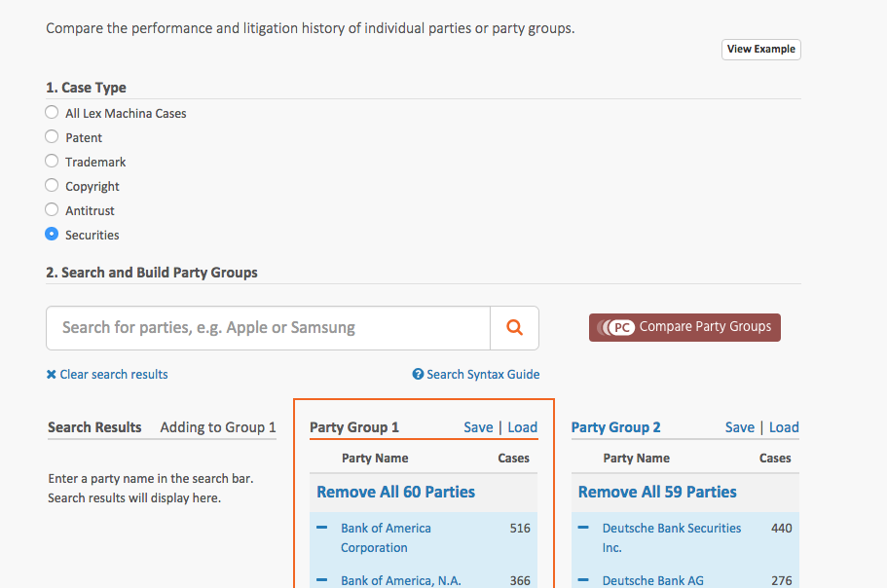
Task: Focus the Search for parties input field
Action: click(x=268, y=328)
